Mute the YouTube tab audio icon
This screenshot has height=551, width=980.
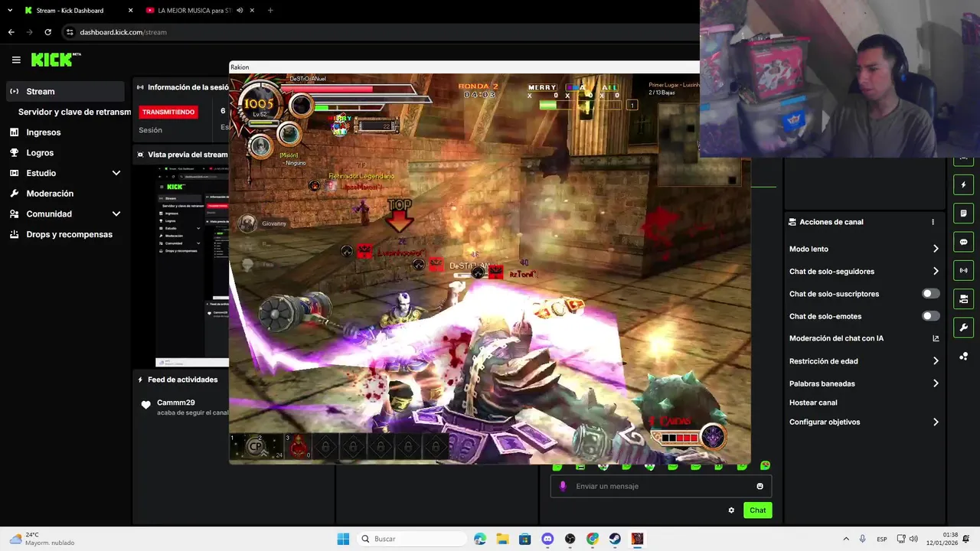(240, 11)
